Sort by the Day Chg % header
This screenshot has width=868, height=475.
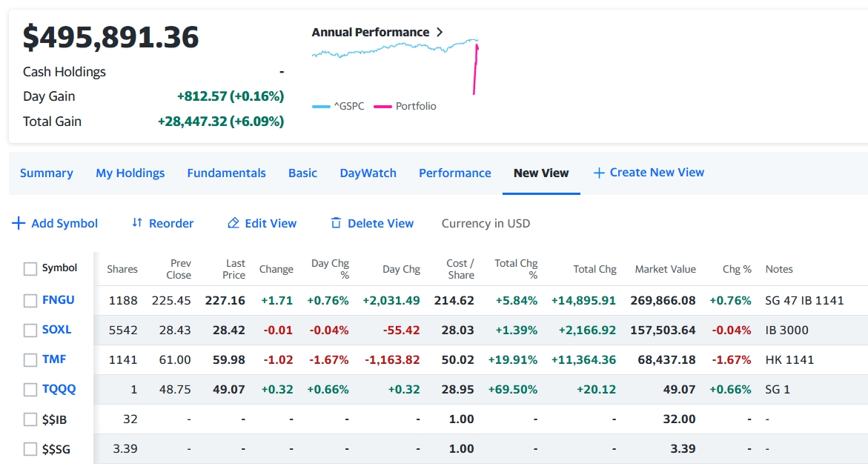330,269
